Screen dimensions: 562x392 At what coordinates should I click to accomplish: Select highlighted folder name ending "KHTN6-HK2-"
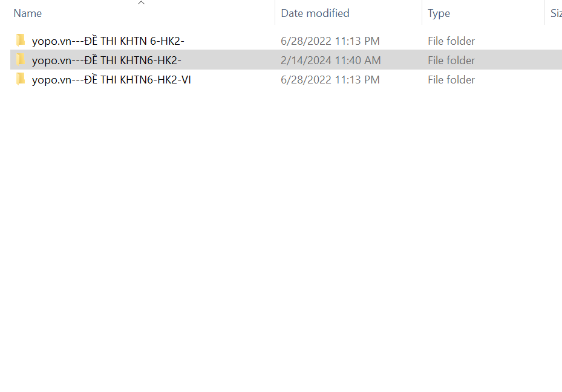coord(106,60)
